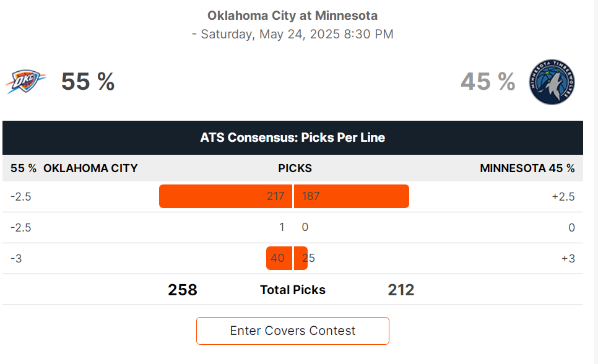598x364 pixels.
Task: Click the small orange bar with 25 picks
Action: point(301,258)
